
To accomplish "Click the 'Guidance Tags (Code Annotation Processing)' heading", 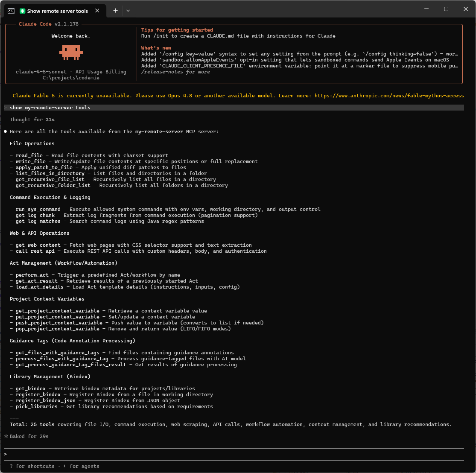I will (73, 341).
